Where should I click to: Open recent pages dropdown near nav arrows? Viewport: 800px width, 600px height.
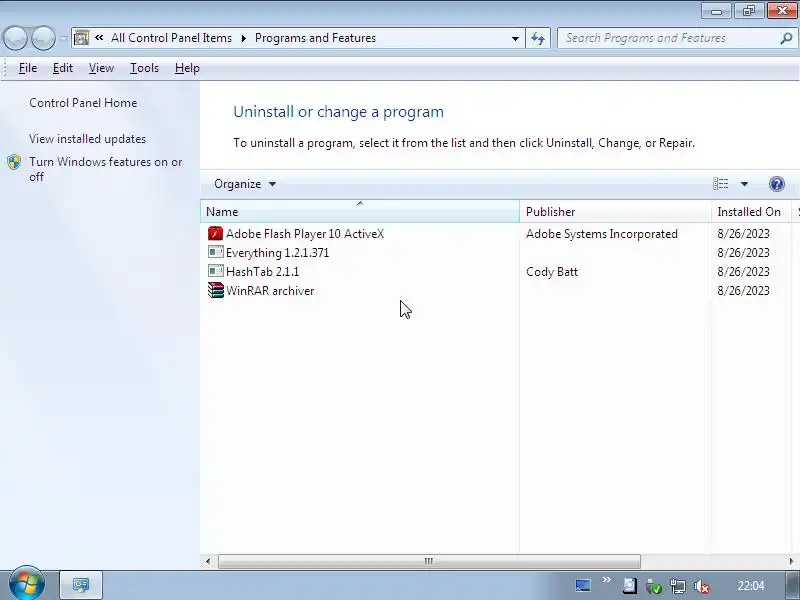(63, 38)
